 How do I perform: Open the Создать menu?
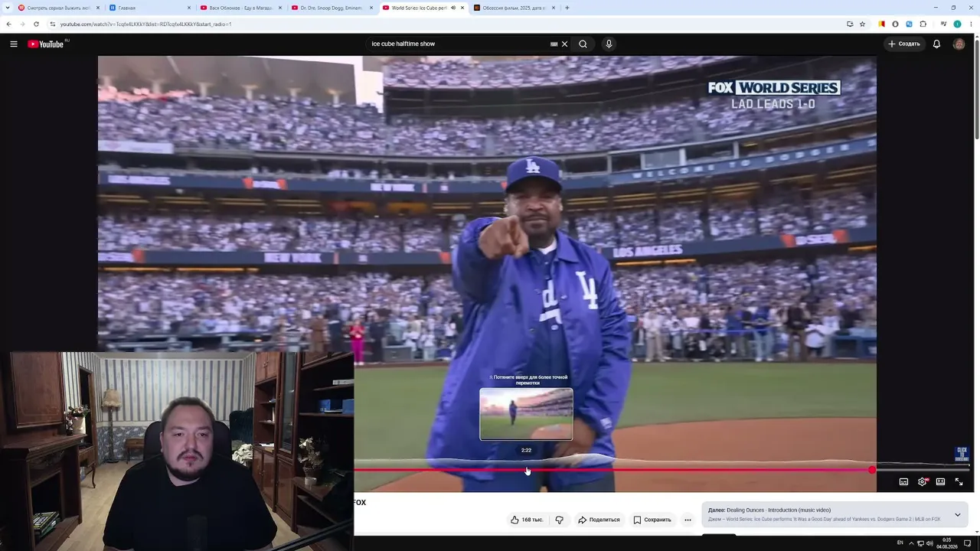click(x=904, y=44)
